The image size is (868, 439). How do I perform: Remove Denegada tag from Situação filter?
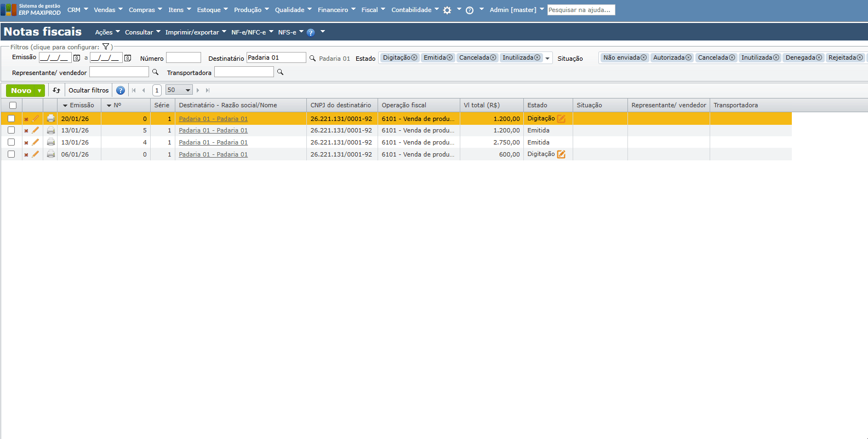pos(819,57)
